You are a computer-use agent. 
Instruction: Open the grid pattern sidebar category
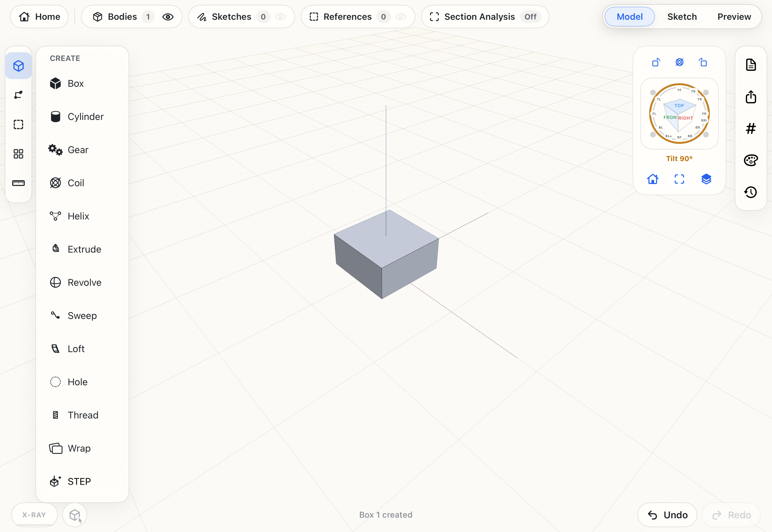pyautogui.click(x=19, y=154)
